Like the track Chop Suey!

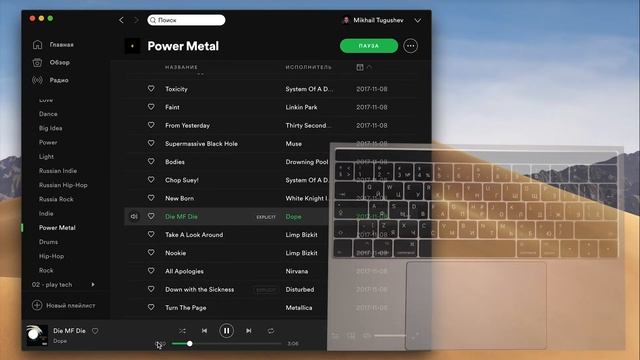151,180
